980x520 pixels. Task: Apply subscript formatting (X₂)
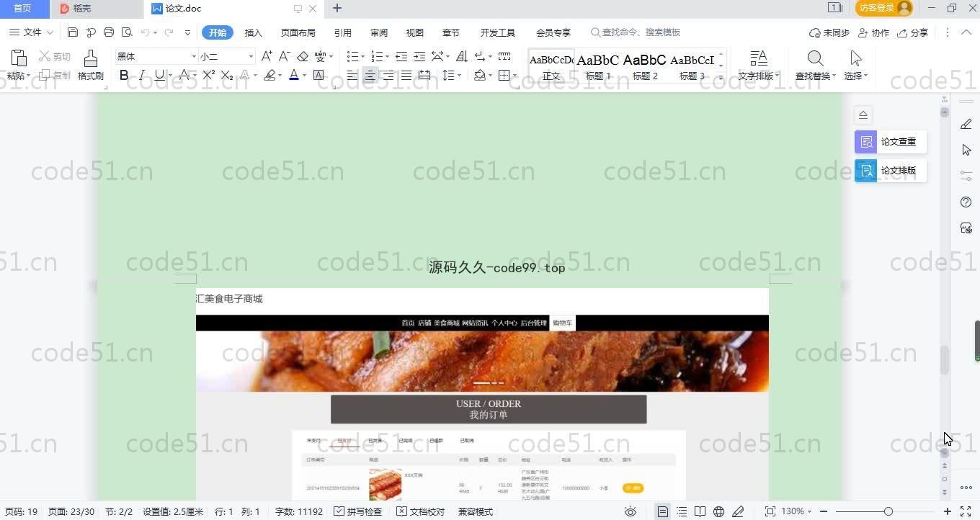point(226,75)
